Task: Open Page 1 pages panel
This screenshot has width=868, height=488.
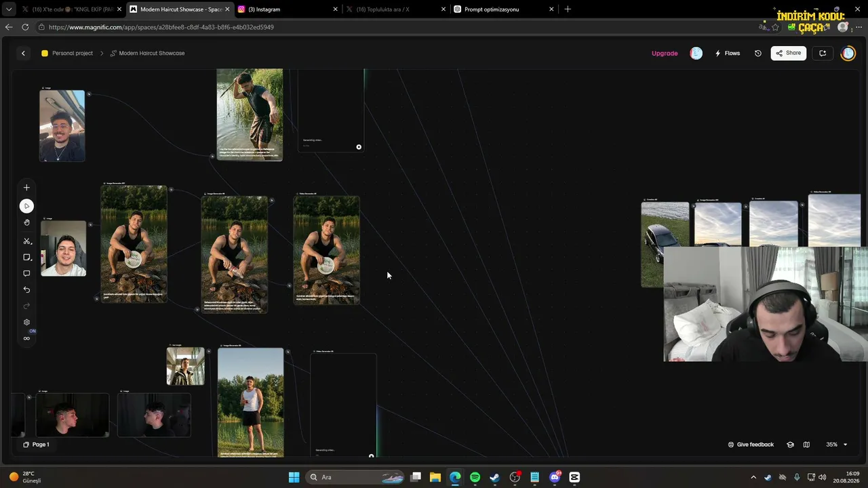Action: (36, 445)
